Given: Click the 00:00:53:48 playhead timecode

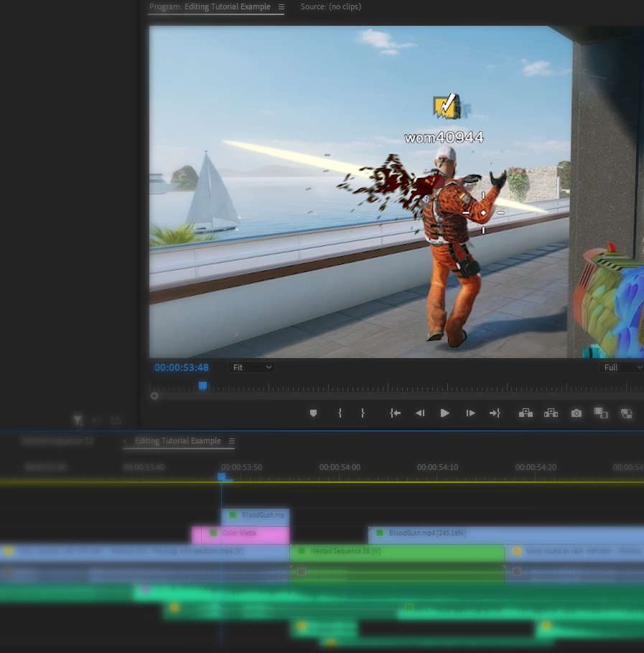Looking at the screenshot, I should pos(182,367).
